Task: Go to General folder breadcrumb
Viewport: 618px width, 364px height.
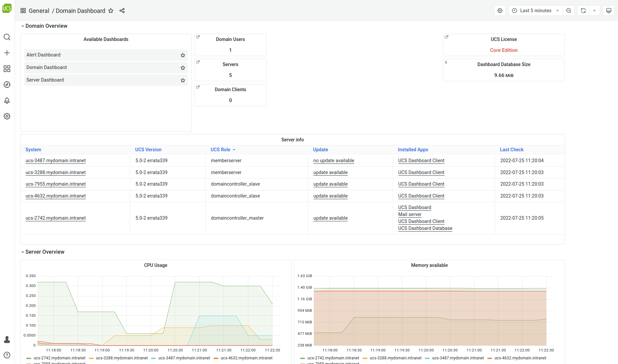Action: click(x=39, y=11)
